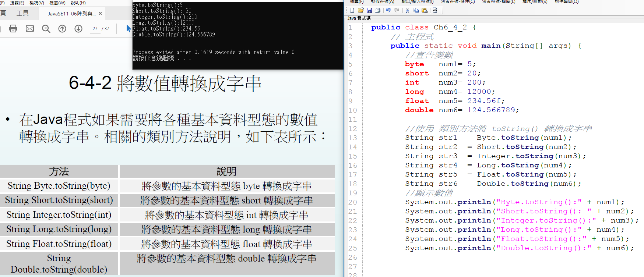Open the find text magnifier tool

(46, 29)
